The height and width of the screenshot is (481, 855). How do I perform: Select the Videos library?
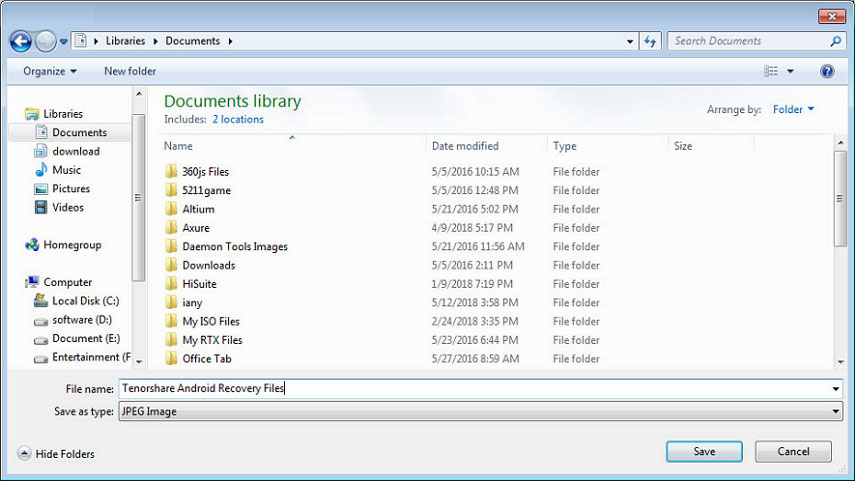59,208
